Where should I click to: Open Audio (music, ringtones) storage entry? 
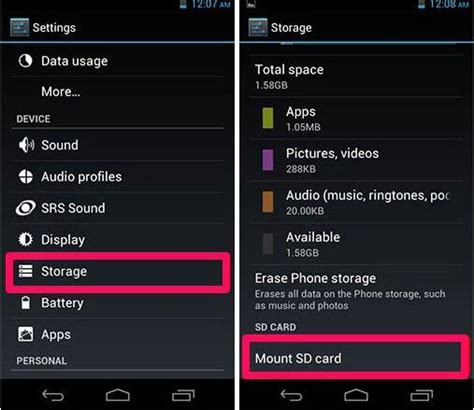[x=356, y=202]
